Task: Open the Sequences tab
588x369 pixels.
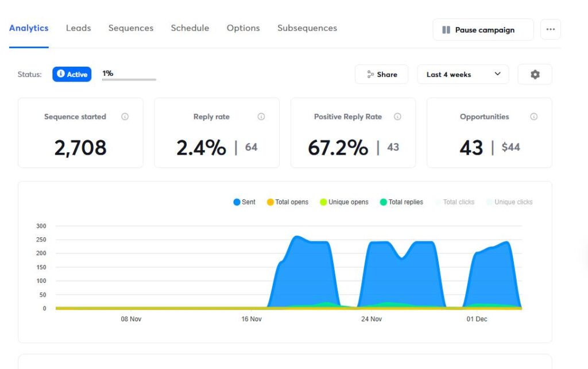Action: pos(131,28)
